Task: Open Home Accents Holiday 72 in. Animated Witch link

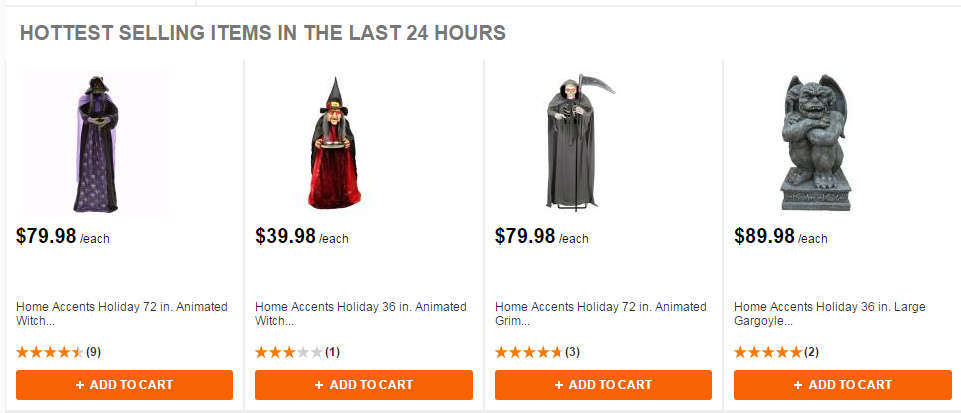Action: pos(122,314)
